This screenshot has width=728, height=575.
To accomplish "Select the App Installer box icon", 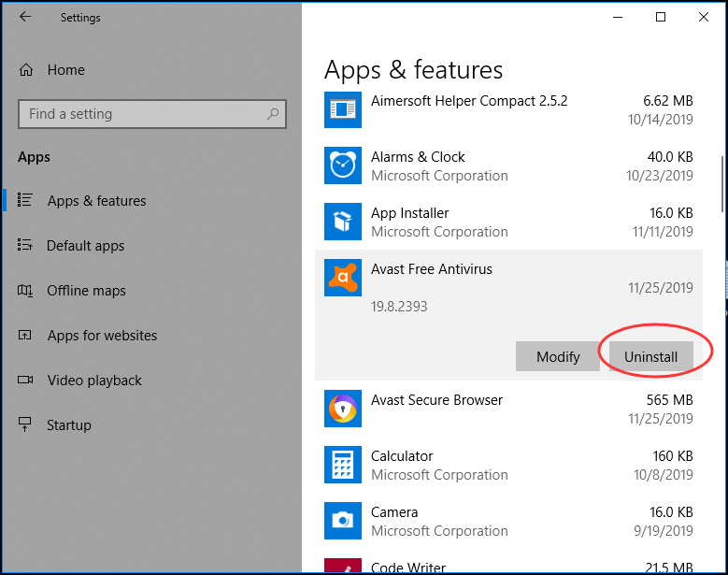I will 343,222.
